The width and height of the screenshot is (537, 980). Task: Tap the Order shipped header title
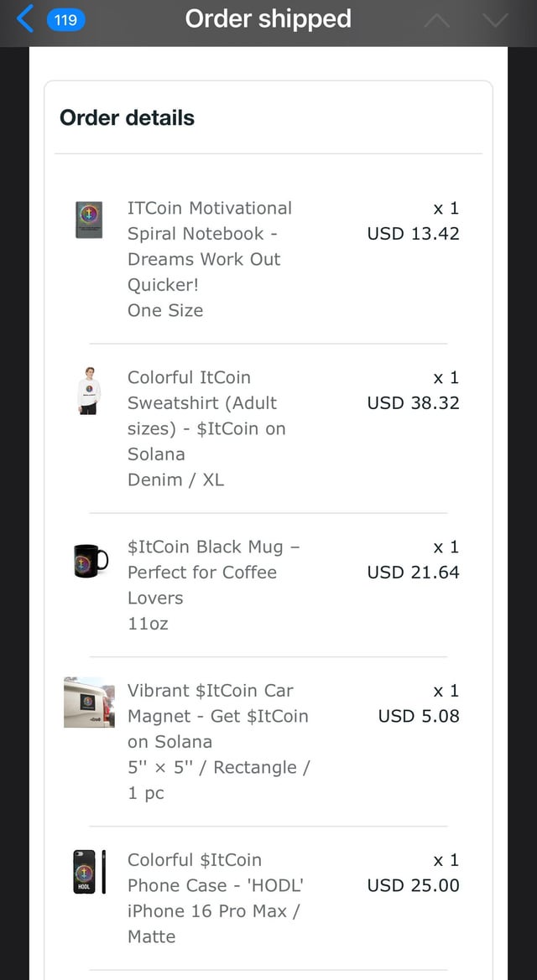click(x=268, y=19)
